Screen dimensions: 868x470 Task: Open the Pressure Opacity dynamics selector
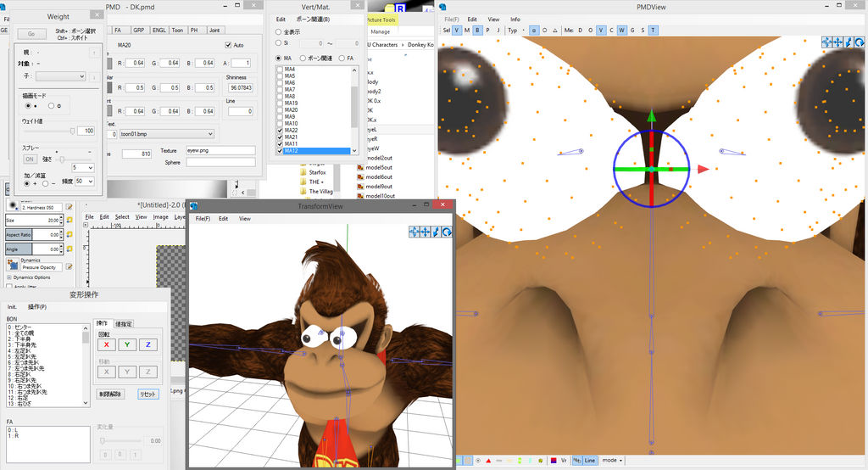(x=12, y=265)
